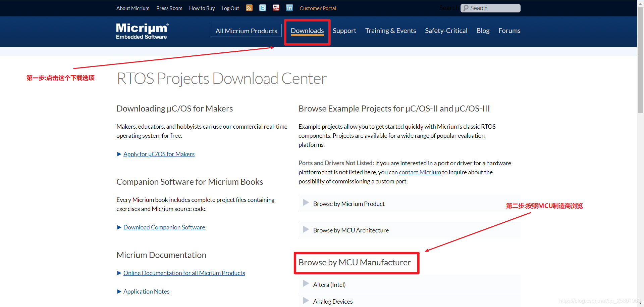Screen dimensions: 644x307
Task: Open Online Documentation for all Micrium Products
Action: coord(184,273)
